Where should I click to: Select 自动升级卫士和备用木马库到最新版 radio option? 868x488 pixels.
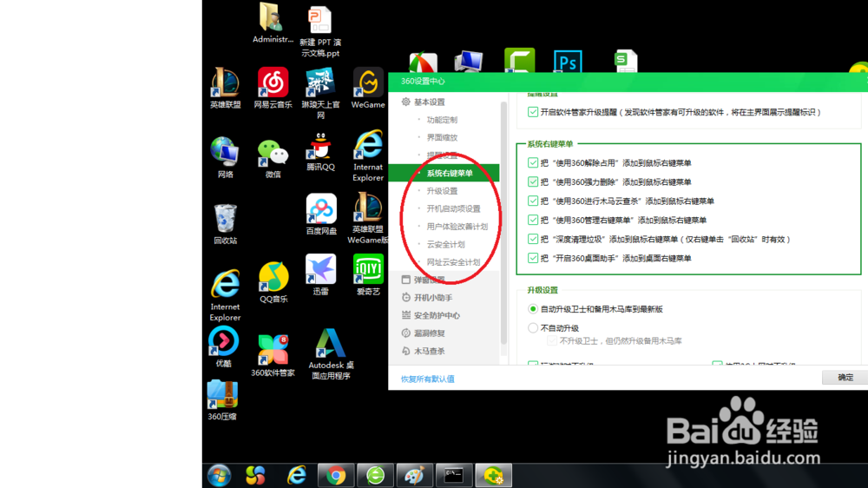(x=533, y=309)
